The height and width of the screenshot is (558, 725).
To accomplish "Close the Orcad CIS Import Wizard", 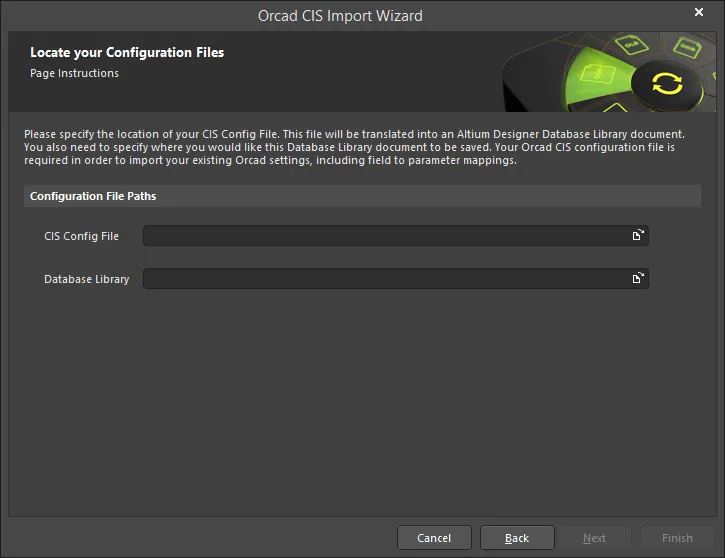I will [698, 13].
